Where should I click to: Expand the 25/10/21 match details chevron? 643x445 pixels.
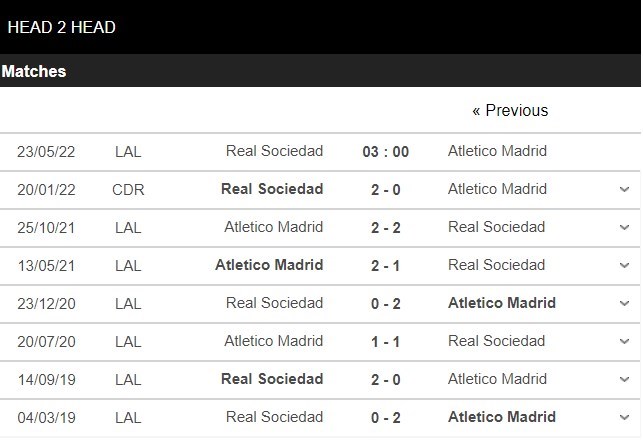click(x=624, y=228)
